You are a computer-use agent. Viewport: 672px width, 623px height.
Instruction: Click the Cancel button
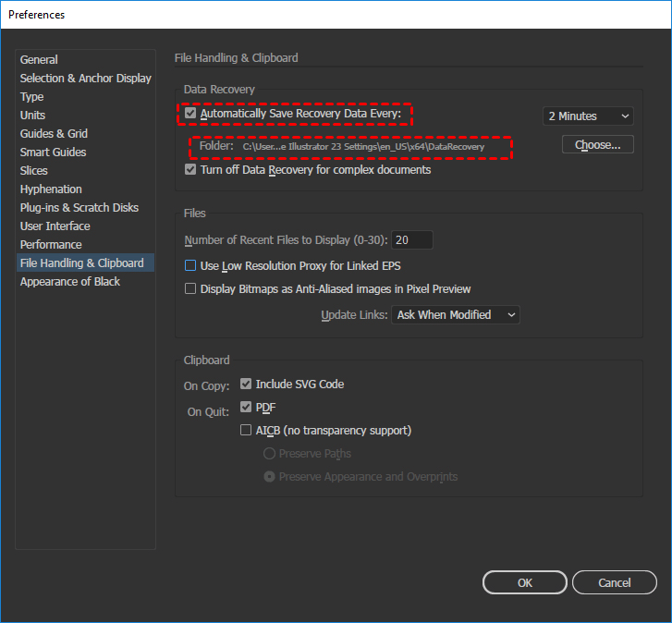(614, 582)
